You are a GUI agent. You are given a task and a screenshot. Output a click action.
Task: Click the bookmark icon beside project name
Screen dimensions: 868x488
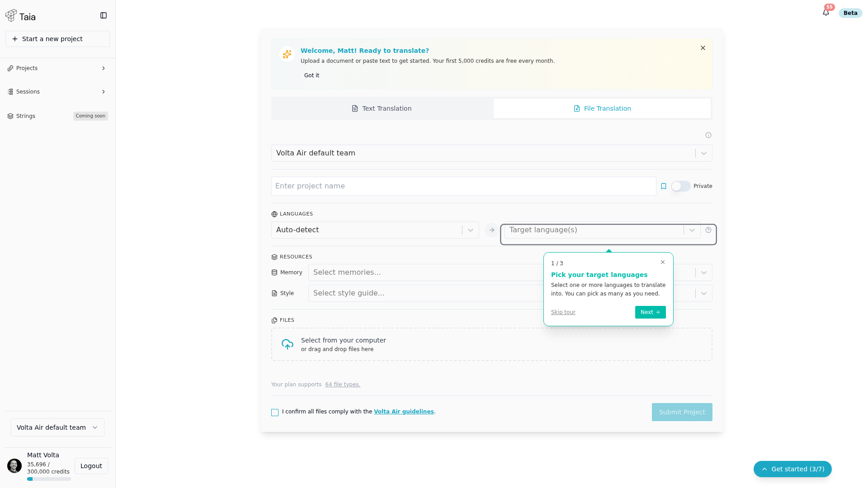pyautogui.click(x=664, y=186)
